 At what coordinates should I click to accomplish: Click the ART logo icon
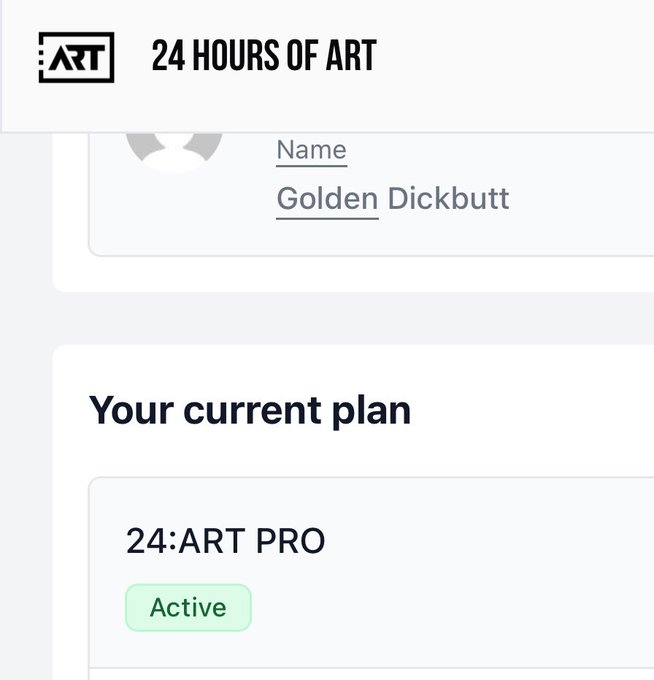76,58
